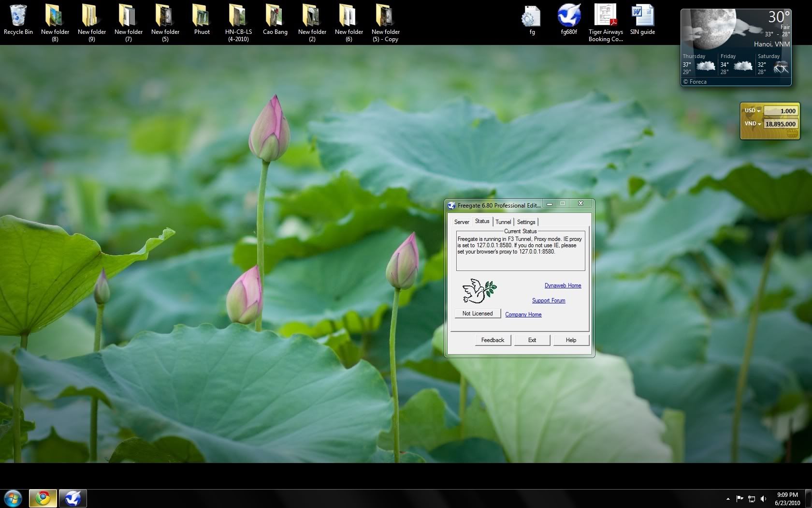
Task: Open the volume speaker tray icon
Action: click(x=764, y=499)
